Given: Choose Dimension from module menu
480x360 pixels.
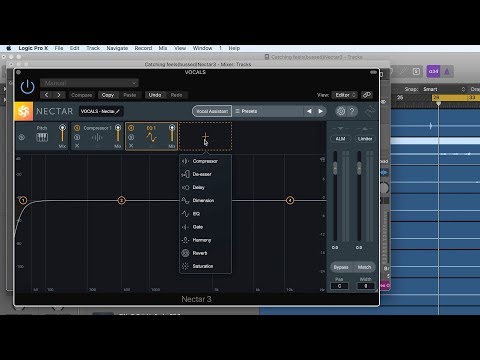Looking at the screenshot, I should point(205,200).
